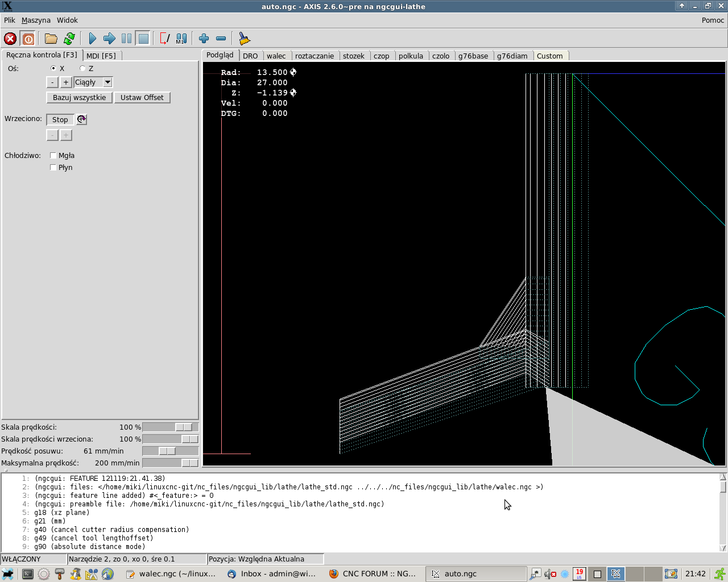Image resolution: width=728 pixels, height=582 pixels.
Task: Switch to the DRO tab
Action: pos(250,56)
